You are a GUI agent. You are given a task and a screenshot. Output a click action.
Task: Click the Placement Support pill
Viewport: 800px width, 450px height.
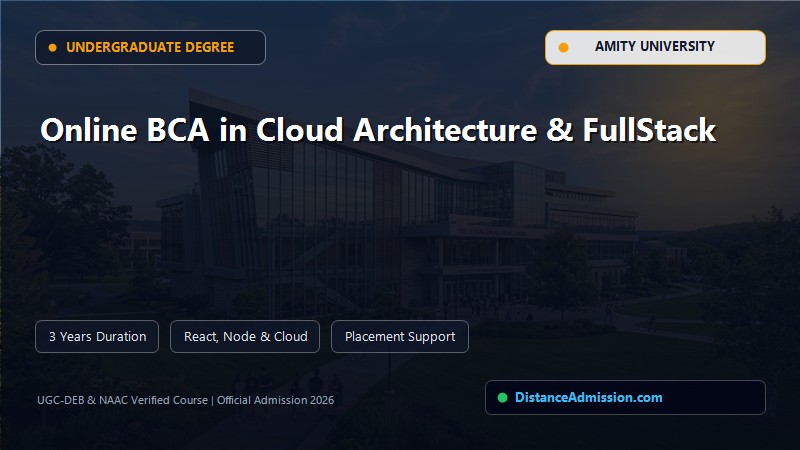pos(400,336)
